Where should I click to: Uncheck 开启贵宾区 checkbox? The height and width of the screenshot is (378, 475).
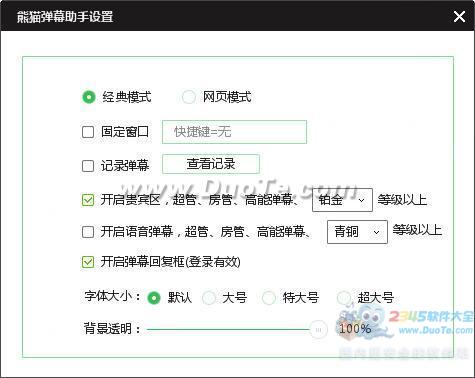pyautogui.click(x=88, y=200)
